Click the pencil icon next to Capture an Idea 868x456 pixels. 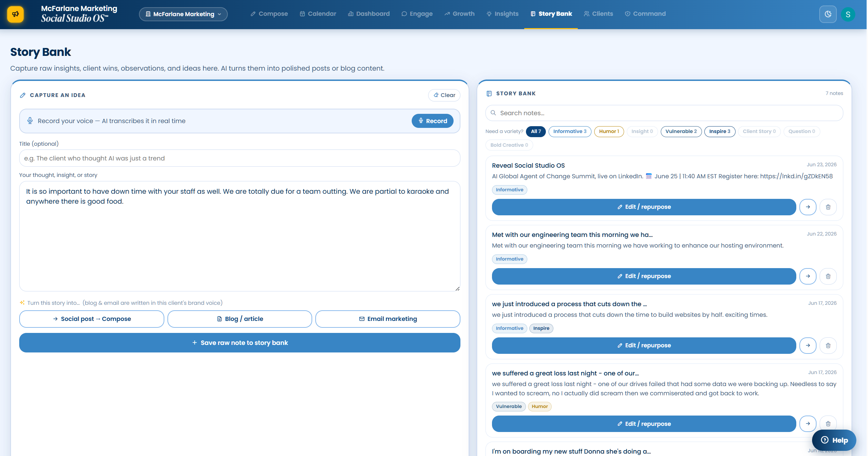pyautogui.click(x=23, y=95)
